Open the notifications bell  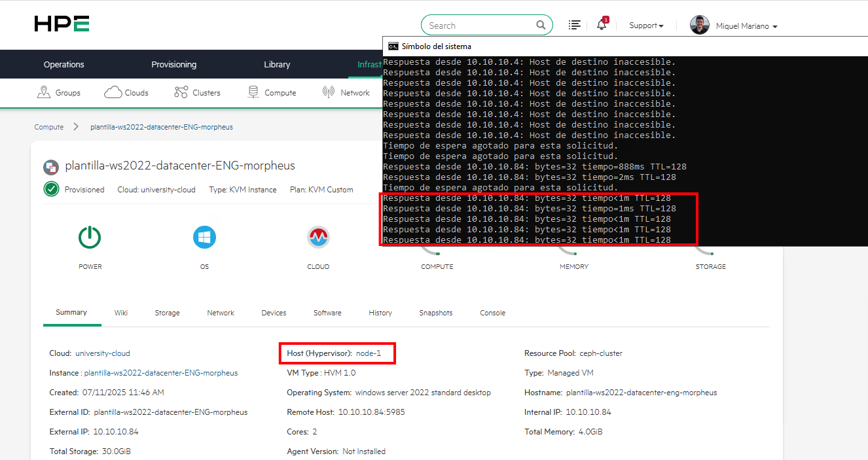[602, 25]
